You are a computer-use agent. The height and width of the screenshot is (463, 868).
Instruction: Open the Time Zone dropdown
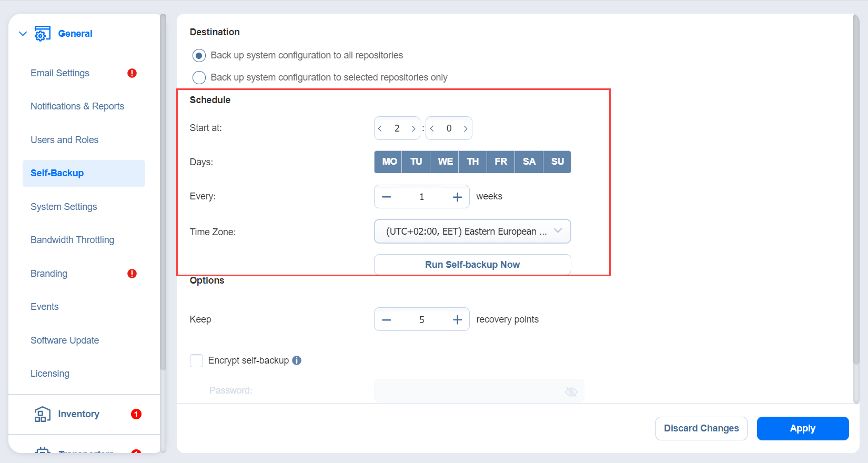pos(472,231)
